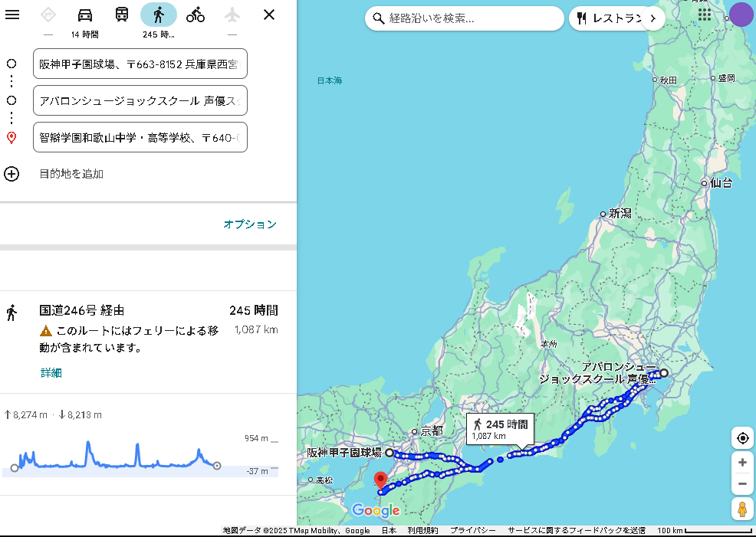
Task: Click the 秋田 city label
Action: [668, 80]
